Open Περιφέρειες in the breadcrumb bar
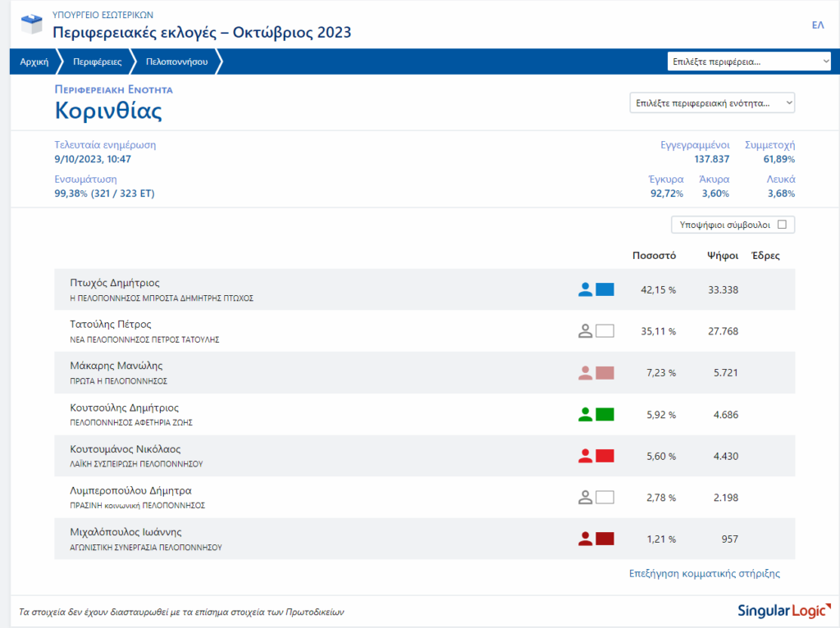 [97, 61]
